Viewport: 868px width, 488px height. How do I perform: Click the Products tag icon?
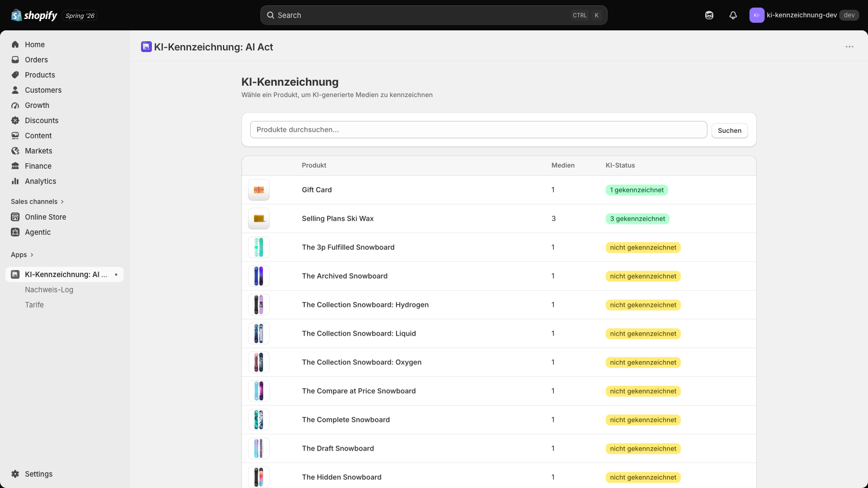[15, 75]
